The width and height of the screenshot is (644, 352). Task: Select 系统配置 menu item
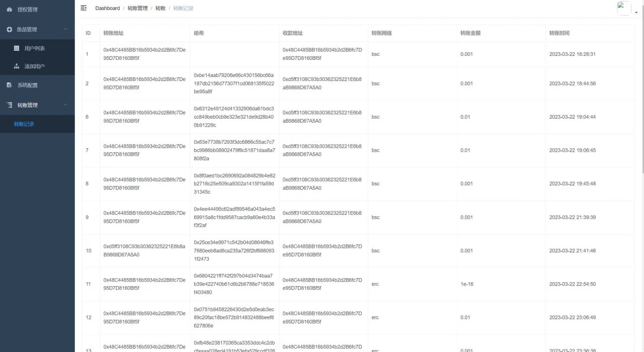point(28,85)
